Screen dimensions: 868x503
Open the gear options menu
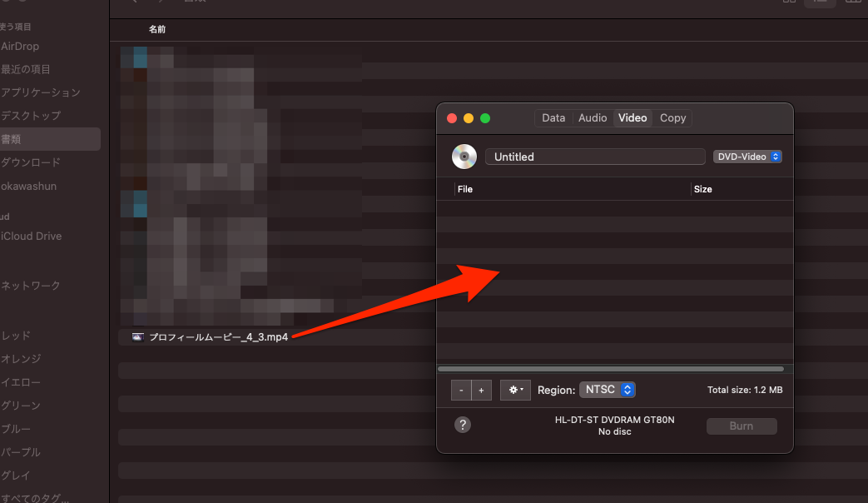(515, 390)
